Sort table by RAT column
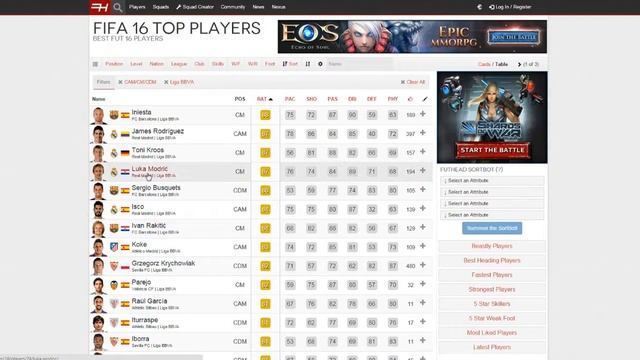 coord(264,99)
